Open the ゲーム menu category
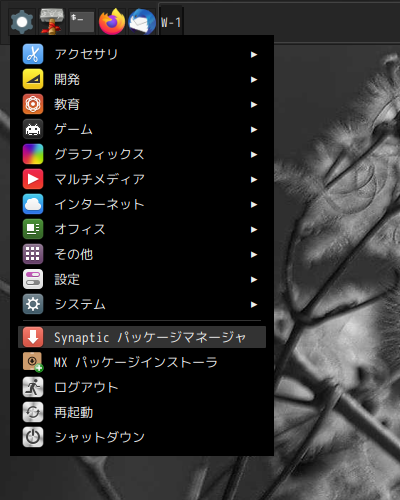 point(142,129)
